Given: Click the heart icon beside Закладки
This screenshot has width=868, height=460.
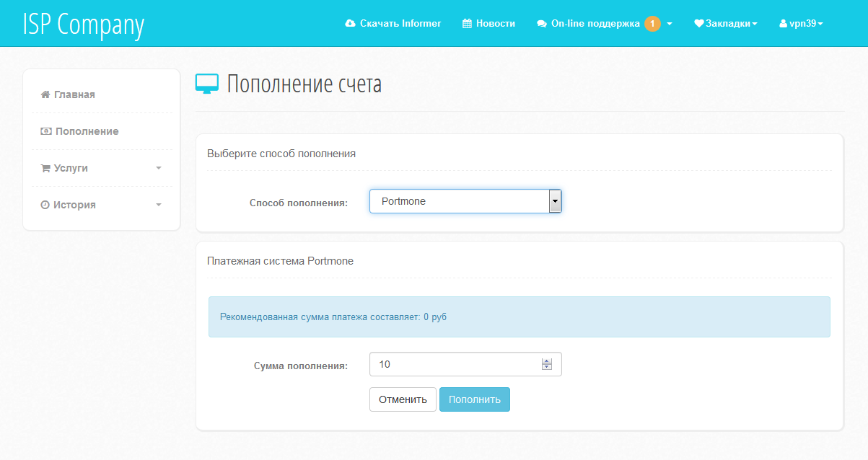Looking at the screenshot, I should [698, 24].
